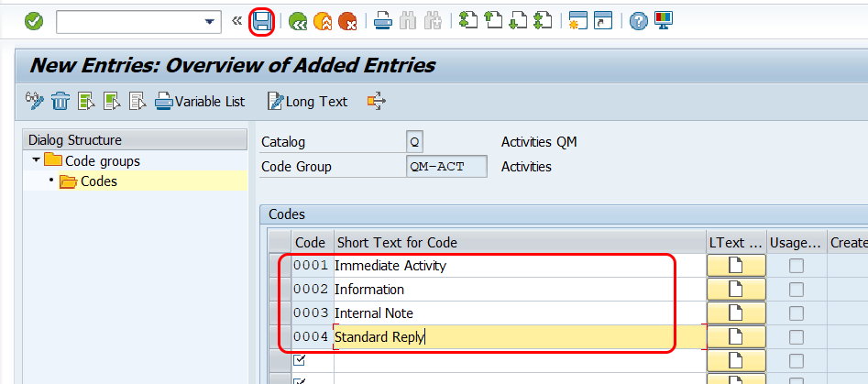
Task: Click the Information short text field
Action: (520, 290)
